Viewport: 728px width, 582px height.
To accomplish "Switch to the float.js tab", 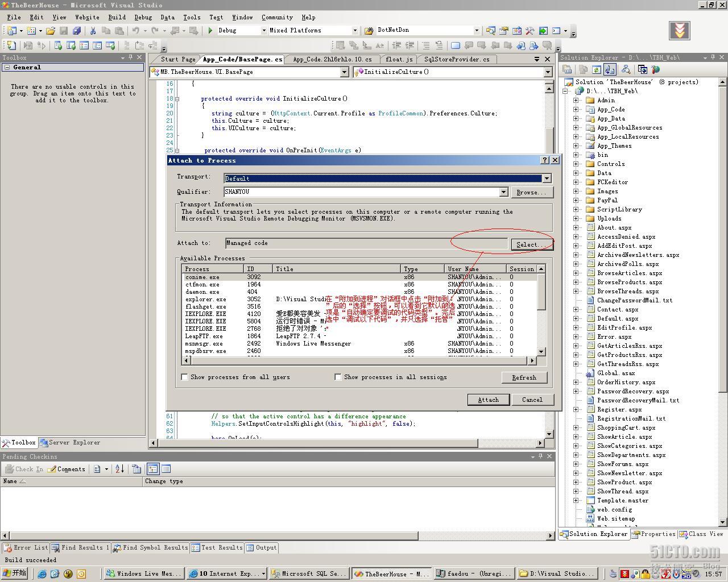I will point(399,59).
